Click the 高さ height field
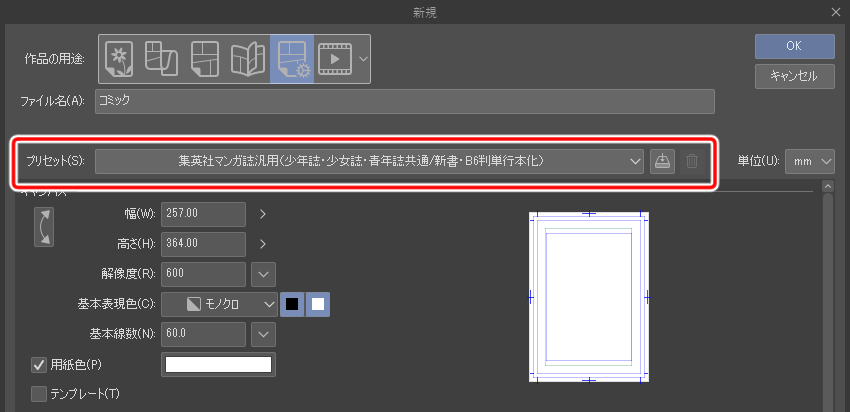 point(203,244)
